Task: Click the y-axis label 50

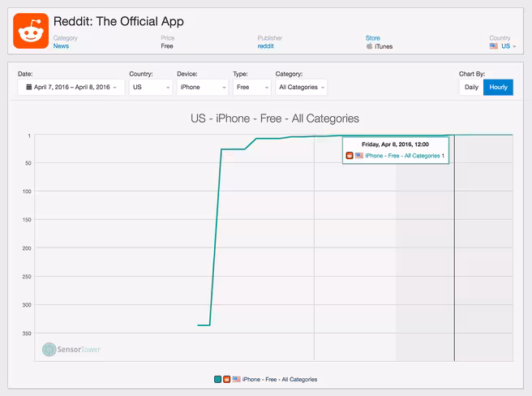Action: pyautogui.click(x=28, y=163)
